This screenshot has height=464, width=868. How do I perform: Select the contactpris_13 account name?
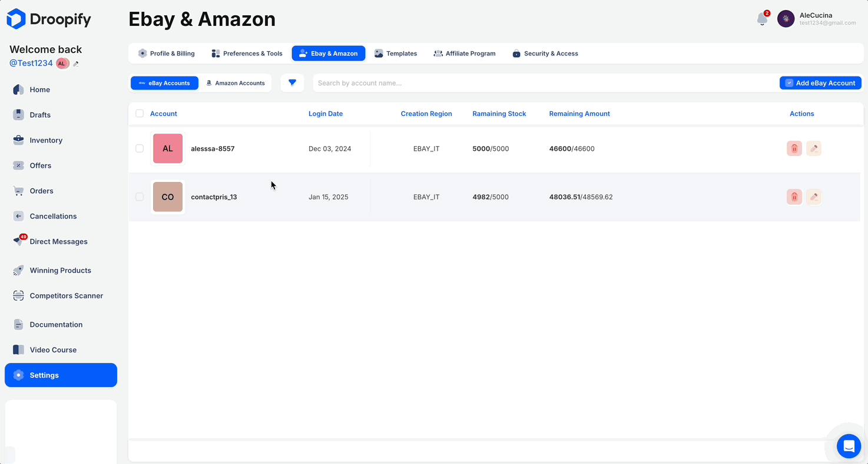[x=214, y=197]
